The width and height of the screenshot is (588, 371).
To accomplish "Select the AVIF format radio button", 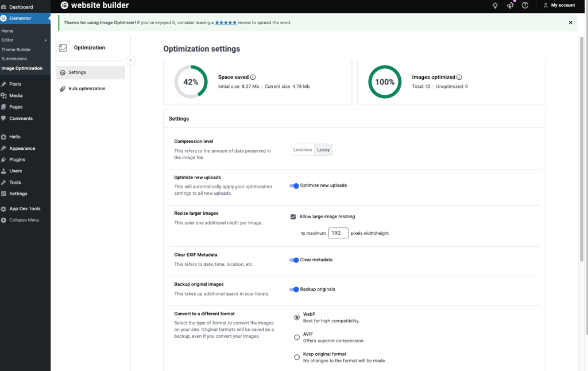I will click(297, 337).
